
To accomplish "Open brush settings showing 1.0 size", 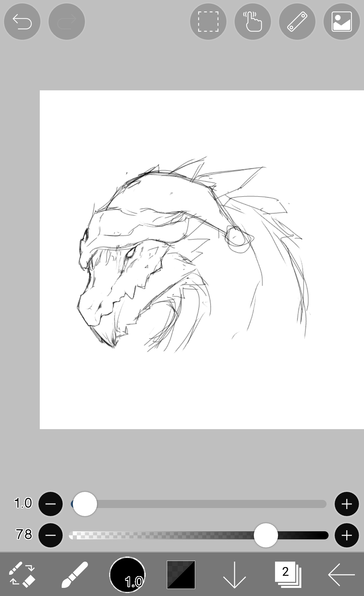I will (x=127, y=575).
